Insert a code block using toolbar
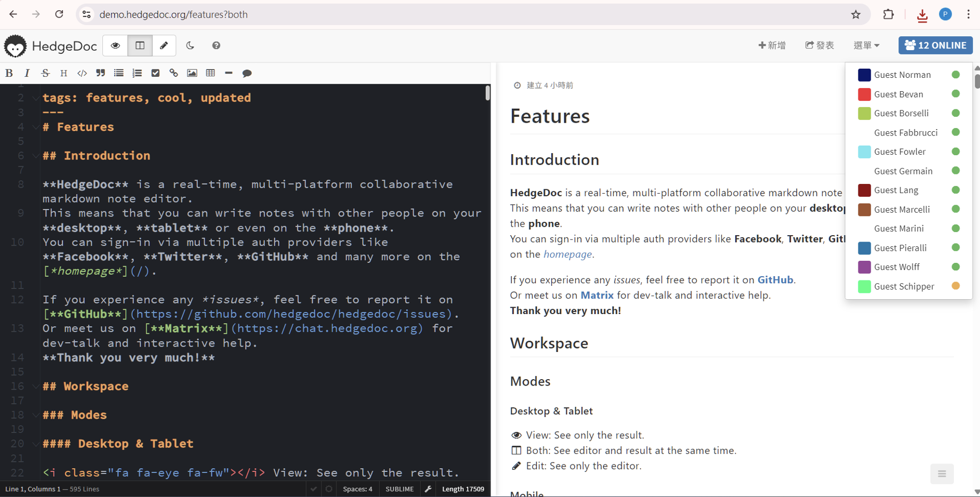980x497 pixels. pos(82,73)
